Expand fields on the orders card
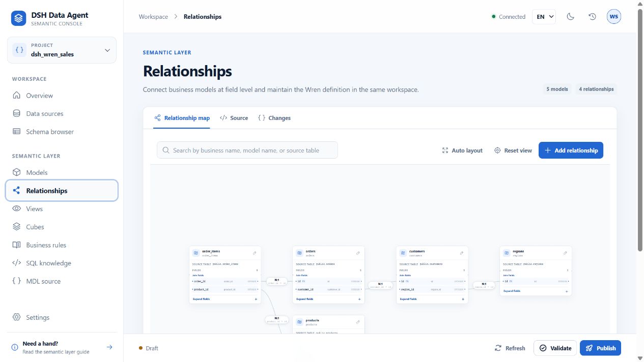 click(x=328, y=299)
